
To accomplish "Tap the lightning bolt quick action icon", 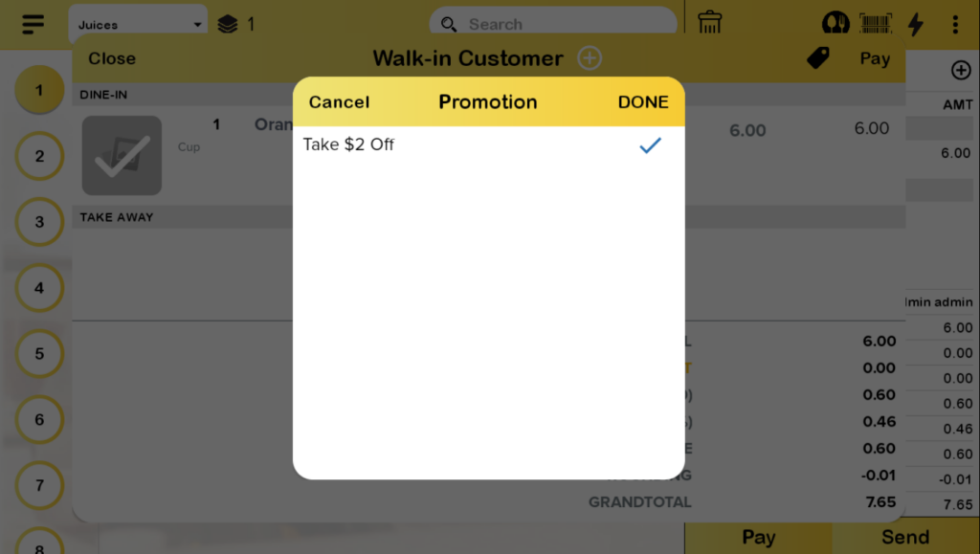I will [916, 24].
